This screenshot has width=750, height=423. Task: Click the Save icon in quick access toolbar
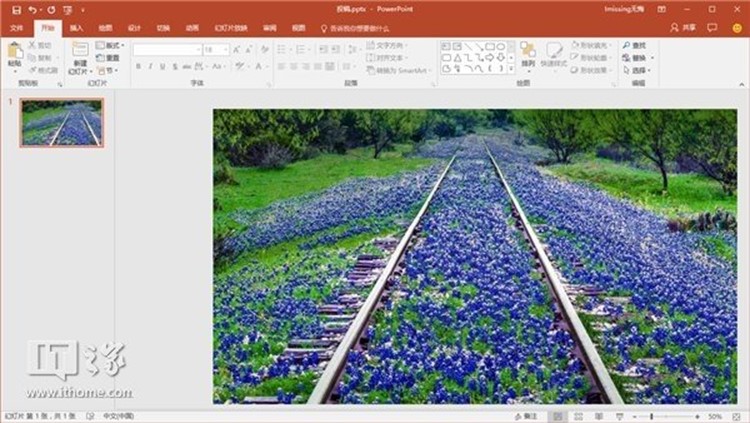(x=16, y=9)
